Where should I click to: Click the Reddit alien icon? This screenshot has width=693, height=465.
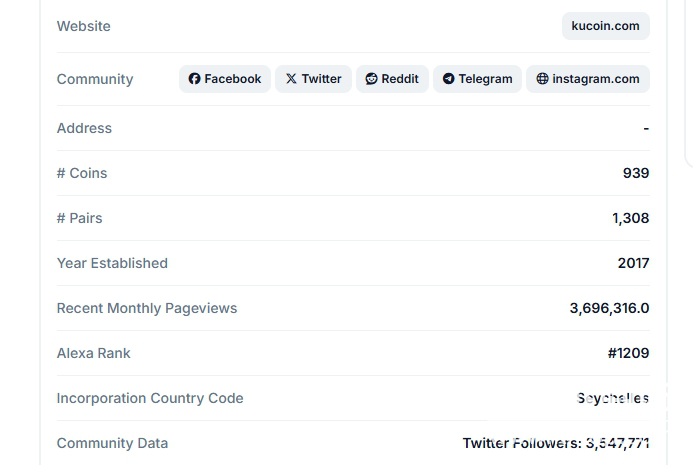[372, 79]
